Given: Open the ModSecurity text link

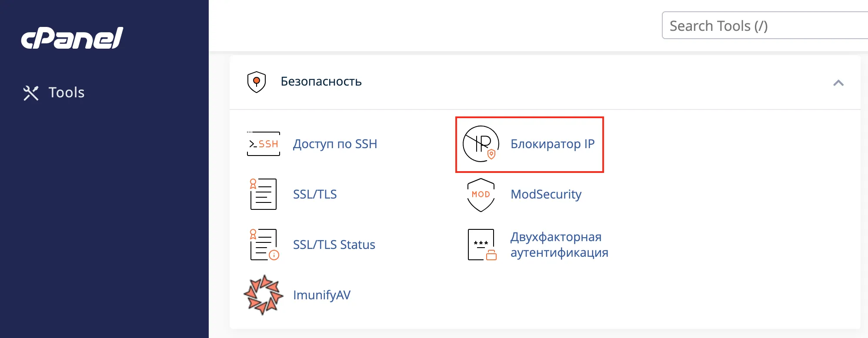Looking at the screenshot, I should 546,194.
